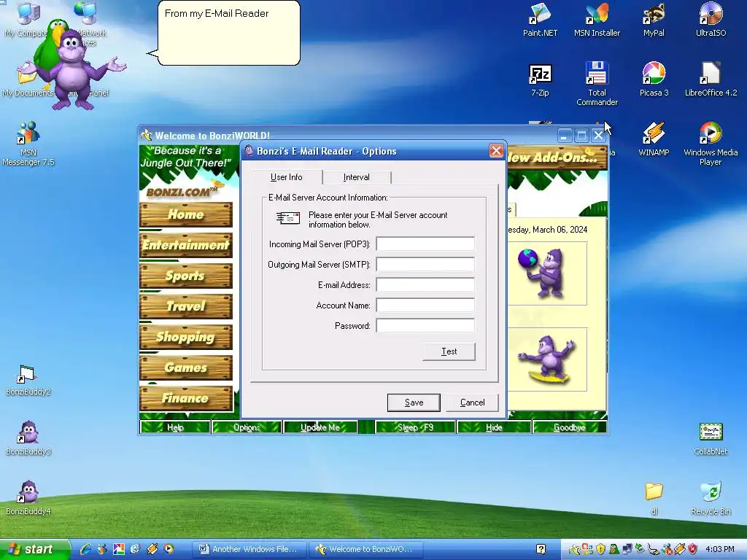Select the BonziBuddy2 desktop icon
This screenshot has height=560, width=747.
[x=28, y=380]
